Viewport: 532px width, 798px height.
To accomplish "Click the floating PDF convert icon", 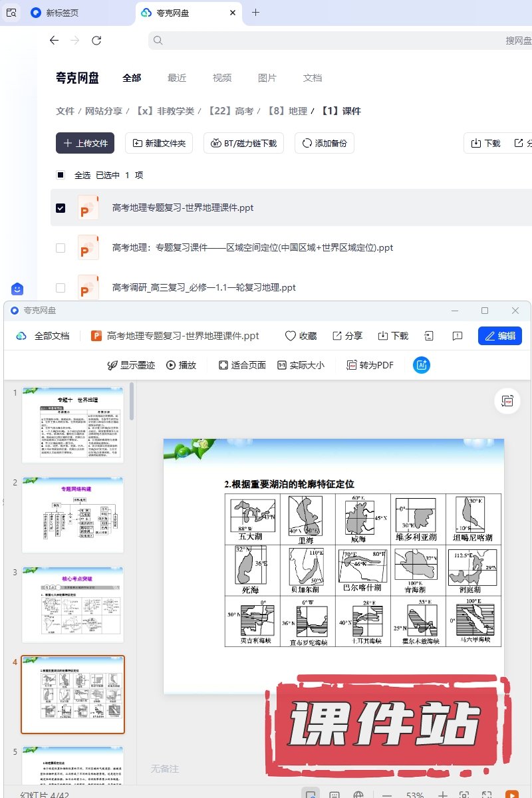I will tap(508, 401).
